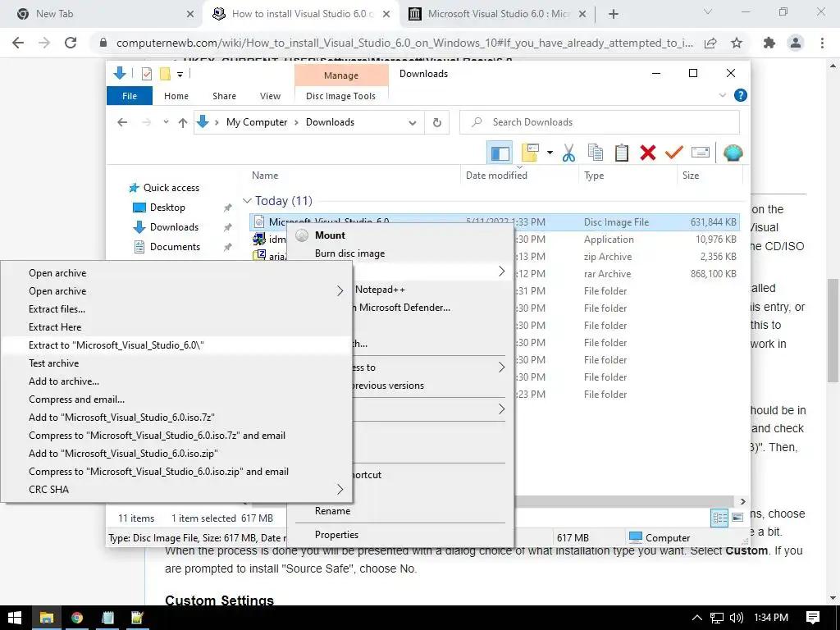The width and height of the screenshot is (840, 630).
Task: Open the Chrome profile avatar
Action: 796,43
